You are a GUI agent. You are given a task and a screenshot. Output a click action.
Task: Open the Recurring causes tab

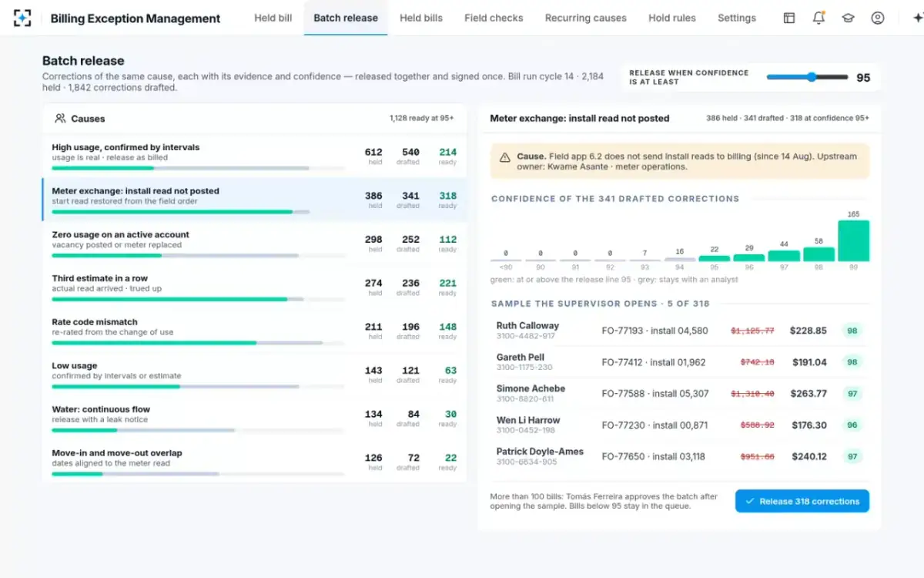tap(586, 18)
